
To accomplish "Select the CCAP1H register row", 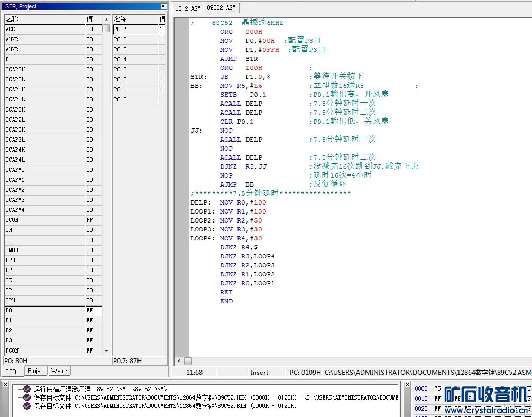I will (53, 89).
